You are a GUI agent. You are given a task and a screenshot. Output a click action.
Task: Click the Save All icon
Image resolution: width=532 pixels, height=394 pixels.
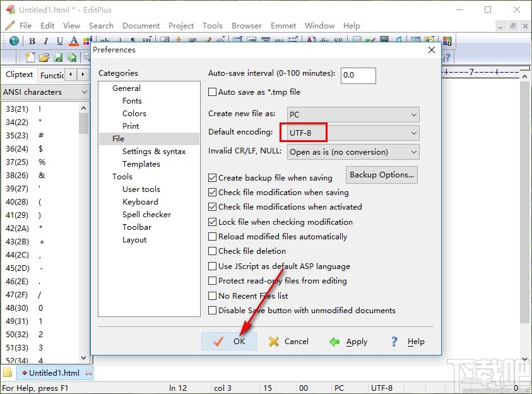point(72,57)
